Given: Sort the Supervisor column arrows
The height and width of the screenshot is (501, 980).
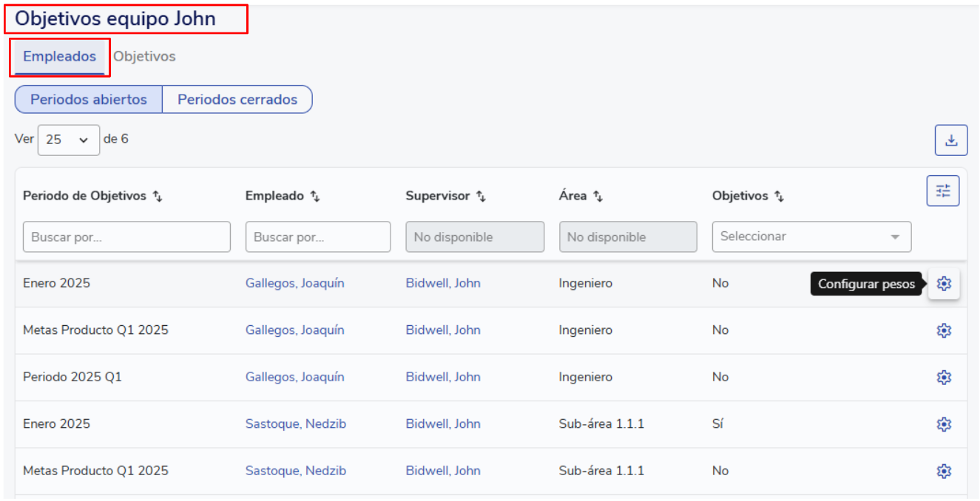Looking at the screenshot, I should [481, 197].
